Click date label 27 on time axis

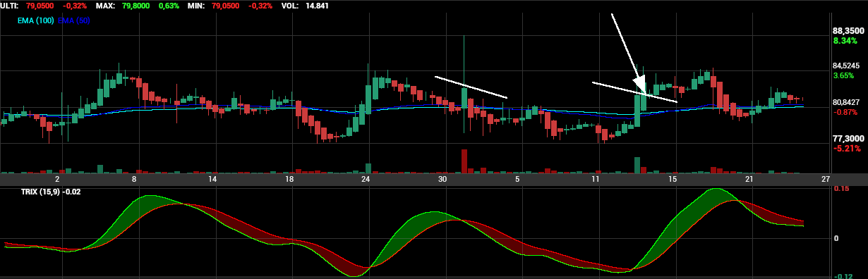tap(826, 180)
